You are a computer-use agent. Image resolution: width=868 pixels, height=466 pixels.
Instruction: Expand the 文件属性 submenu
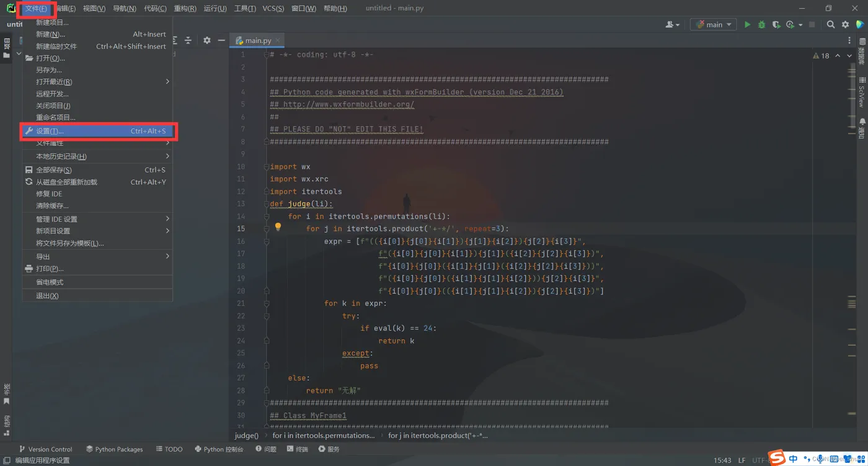point(97,143)
